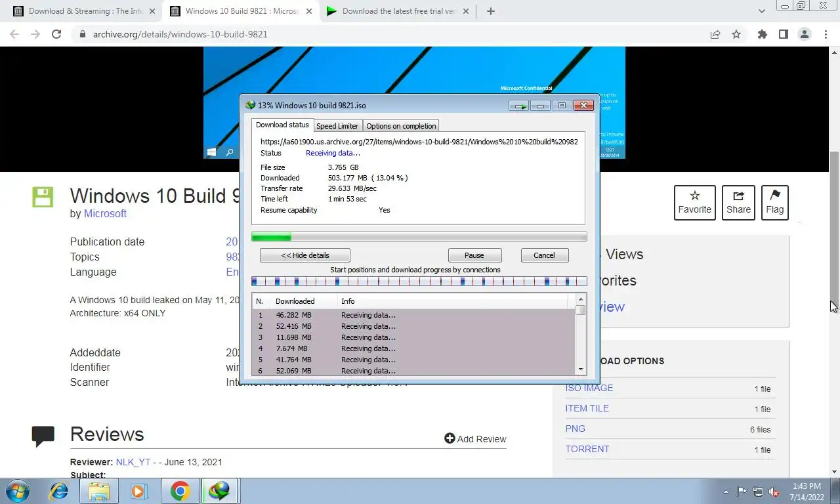Toggle Chrome side panel
This screenshot has width=840, height=504.
tap(783, 34)
